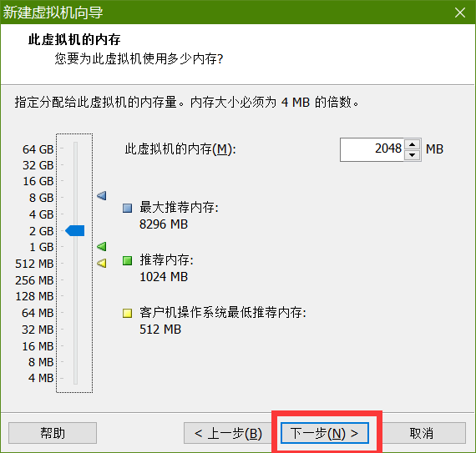Click the 最大推荐内存 label

(179, 208)
